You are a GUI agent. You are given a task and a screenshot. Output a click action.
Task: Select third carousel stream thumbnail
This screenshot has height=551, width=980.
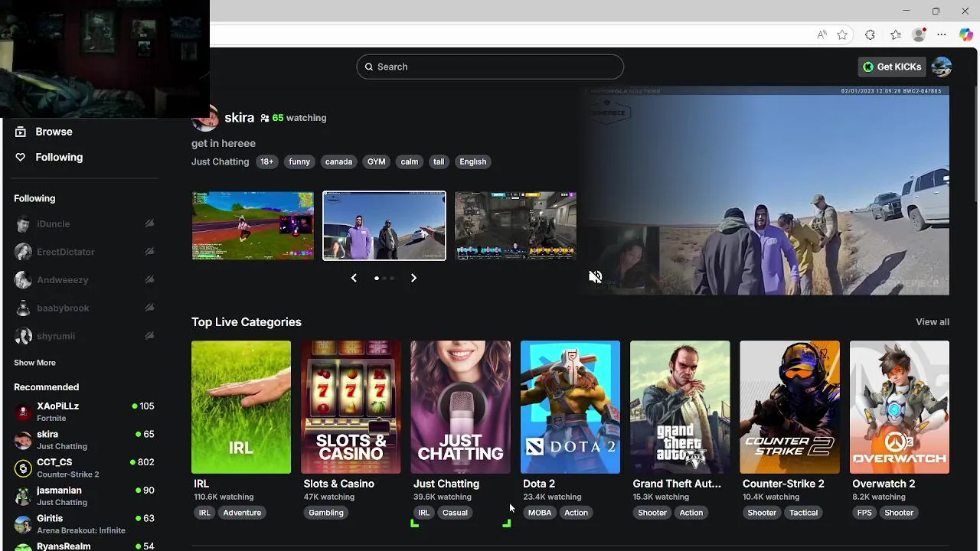(515, 226)
